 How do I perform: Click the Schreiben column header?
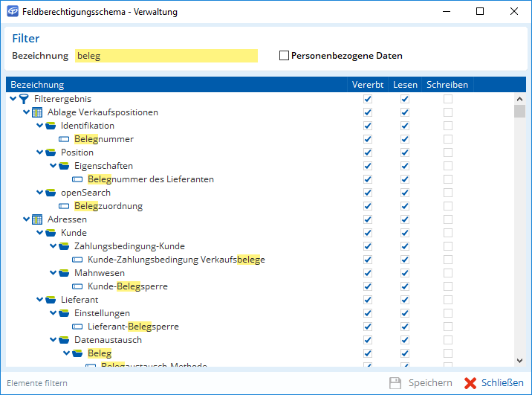point(447,85)
